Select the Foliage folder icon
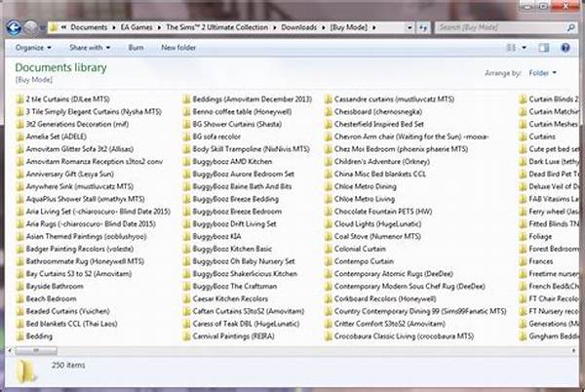Screen dimensions: 585x392 [523, 237]
